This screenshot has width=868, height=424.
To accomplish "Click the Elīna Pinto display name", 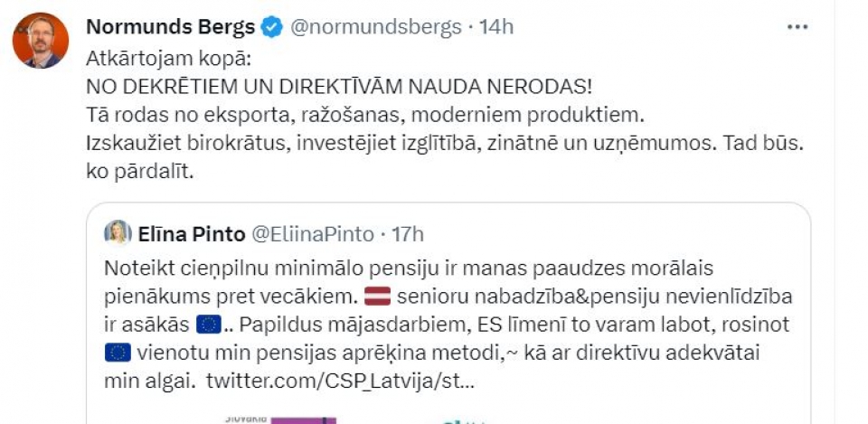I will [192, 234].
